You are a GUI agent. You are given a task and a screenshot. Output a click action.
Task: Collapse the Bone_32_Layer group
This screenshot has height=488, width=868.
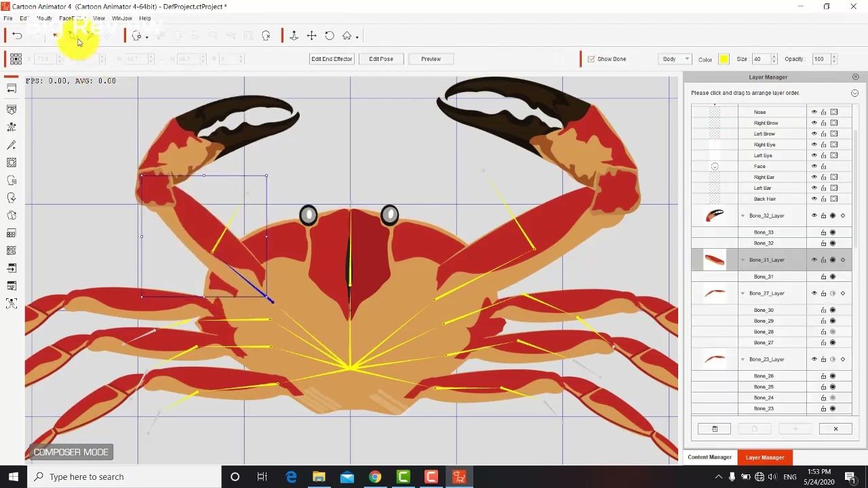click(x=743, y=216)
